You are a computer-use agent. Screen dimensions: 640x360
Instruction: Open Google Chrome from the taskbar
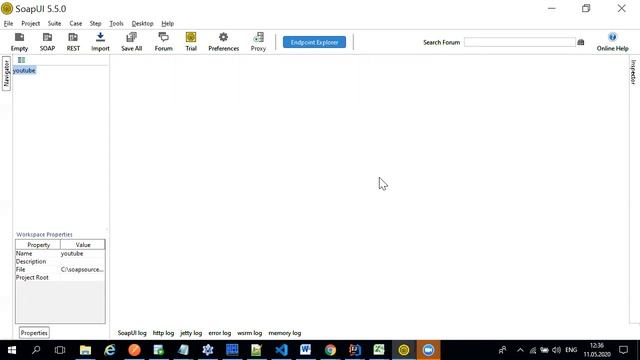(x=330, y=350)
